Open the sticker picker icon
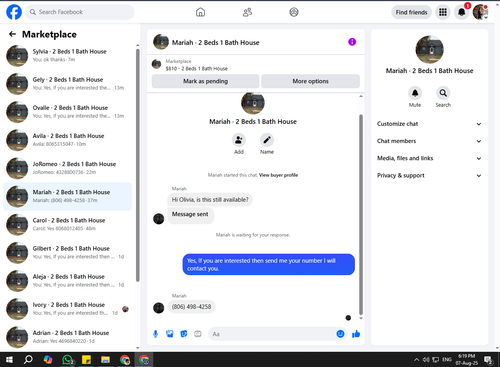 (184, 334)
